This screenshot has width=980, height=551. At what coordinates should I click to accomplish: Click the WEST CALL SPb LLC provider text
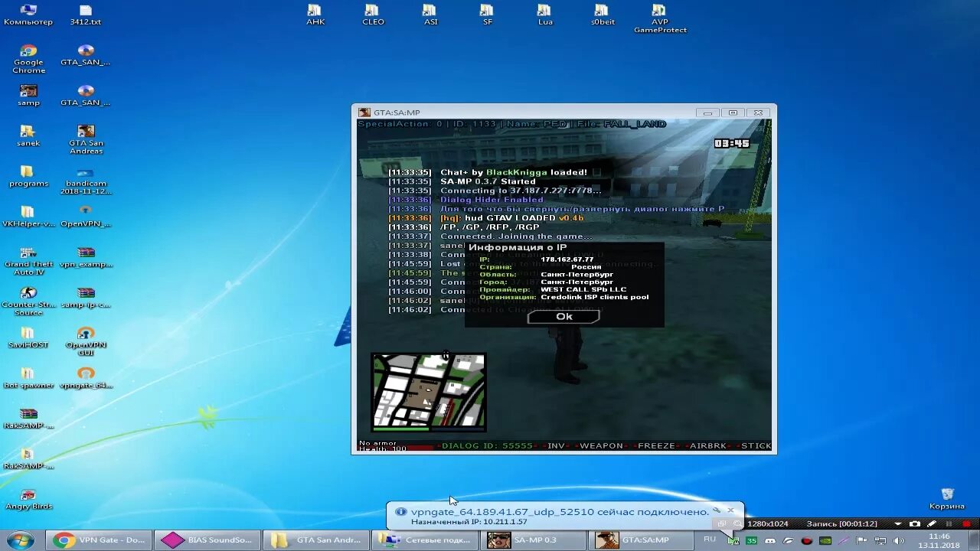click(x=583, y=290)
